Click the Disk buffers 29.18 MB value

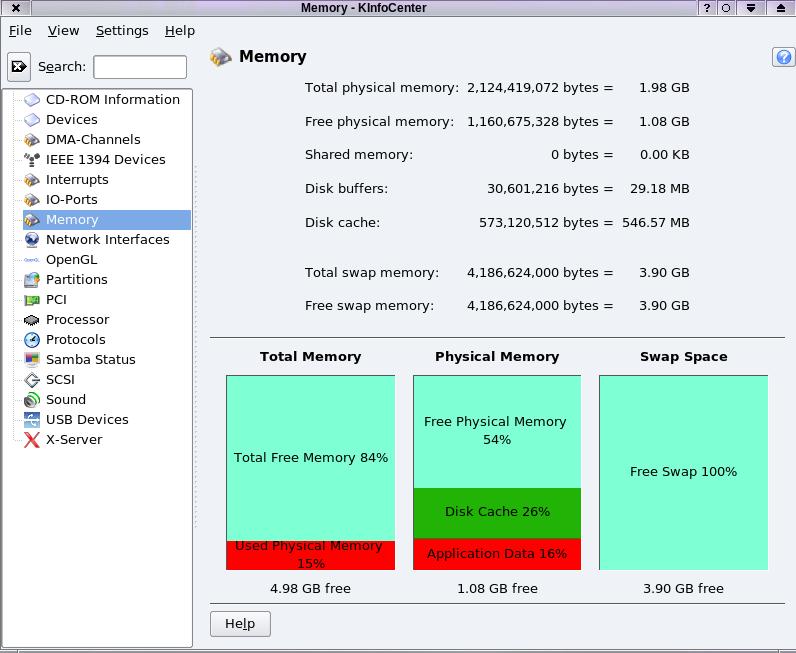tap(659, 189)
